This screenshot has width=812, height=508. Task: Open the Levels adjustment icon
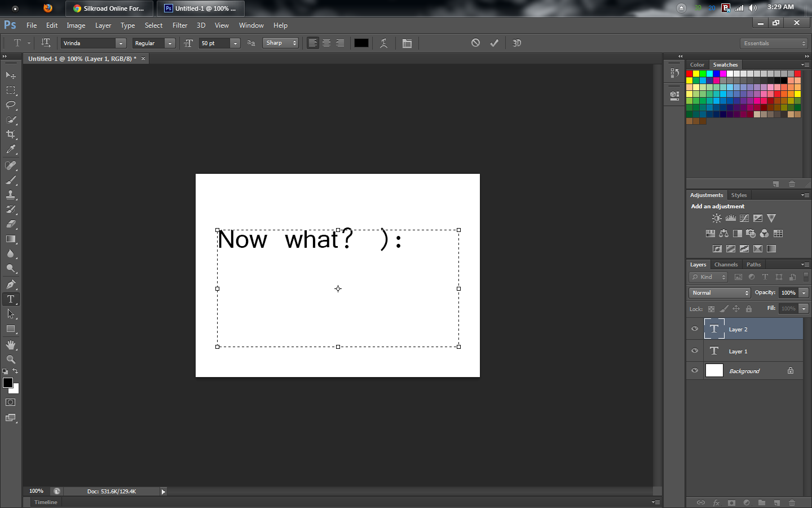click(730, 218)
